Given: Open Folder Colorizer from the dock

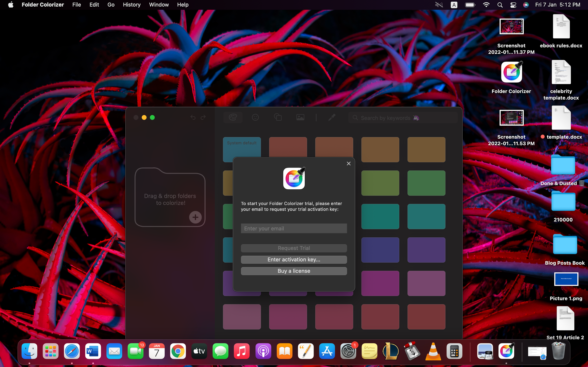Looking at the screenshot, I should click(x=506, y=351).
